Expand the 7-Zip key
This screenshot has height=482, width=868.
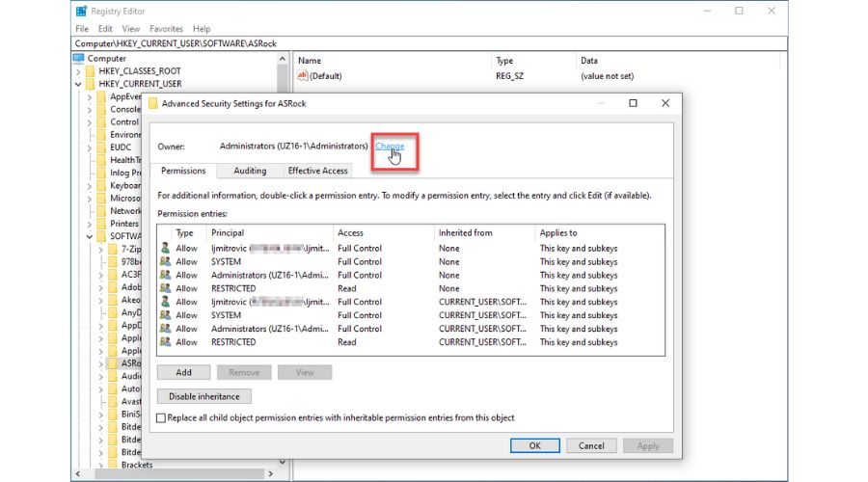coord(100,250)
